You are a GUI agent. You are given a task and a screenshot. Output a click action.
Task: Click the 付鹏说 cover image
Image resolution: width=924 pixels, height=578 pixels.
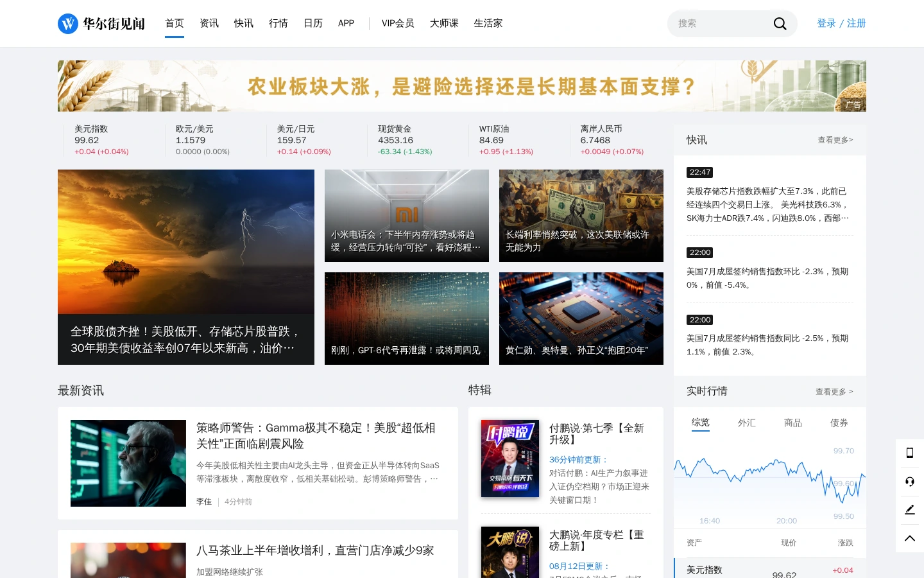pyautogui.click(x=510, y=459)
